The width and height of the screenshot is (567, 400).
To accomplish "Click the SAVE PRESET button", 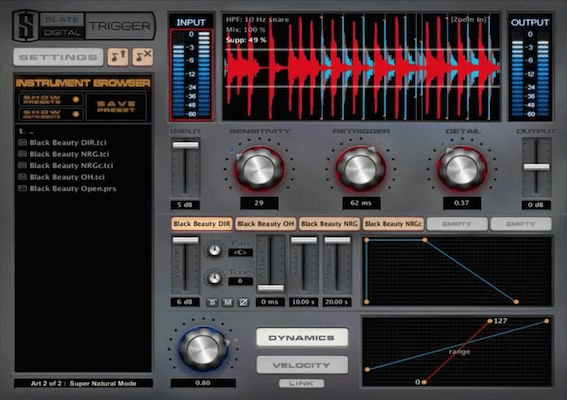I will (x=116, y=107).
